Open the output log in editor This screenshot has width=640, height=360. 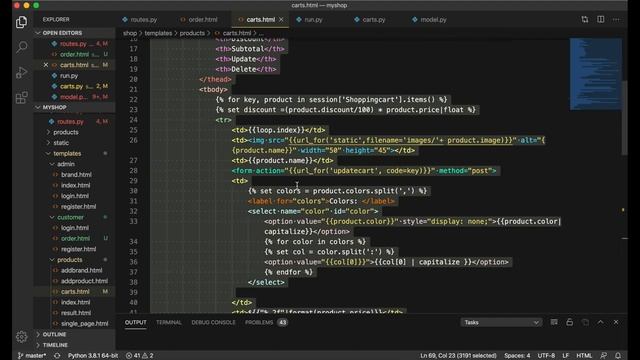coord(585,322)
